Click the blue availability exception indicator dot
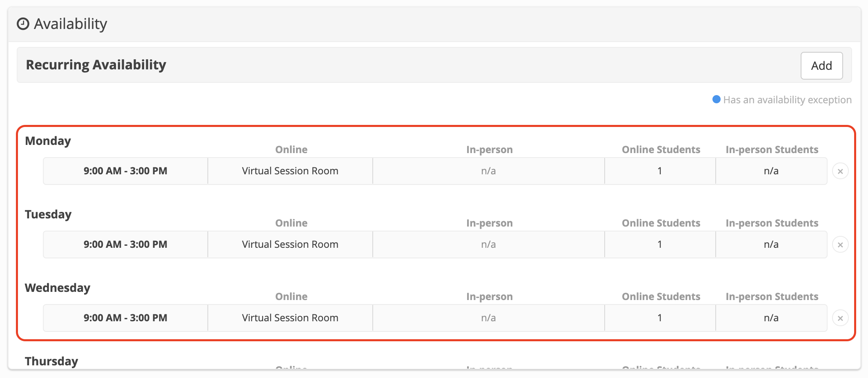 tap(716, 99)
